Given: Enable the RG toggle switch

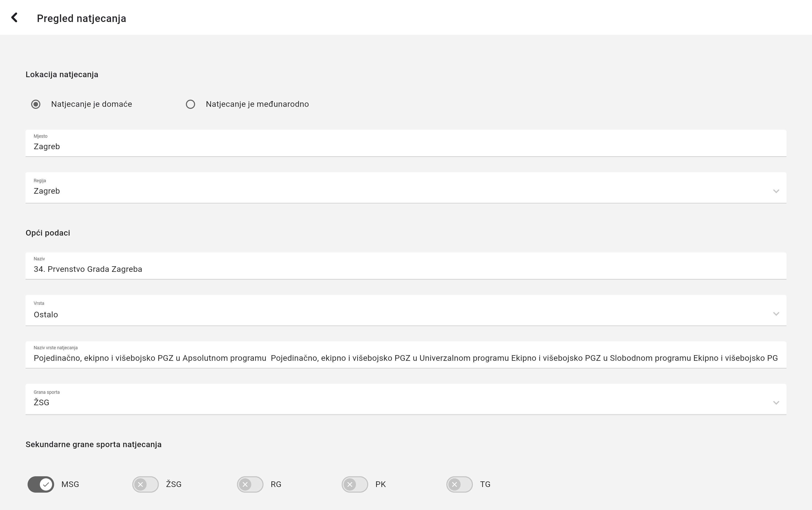Looking at the screenshot, I should 250,484.
